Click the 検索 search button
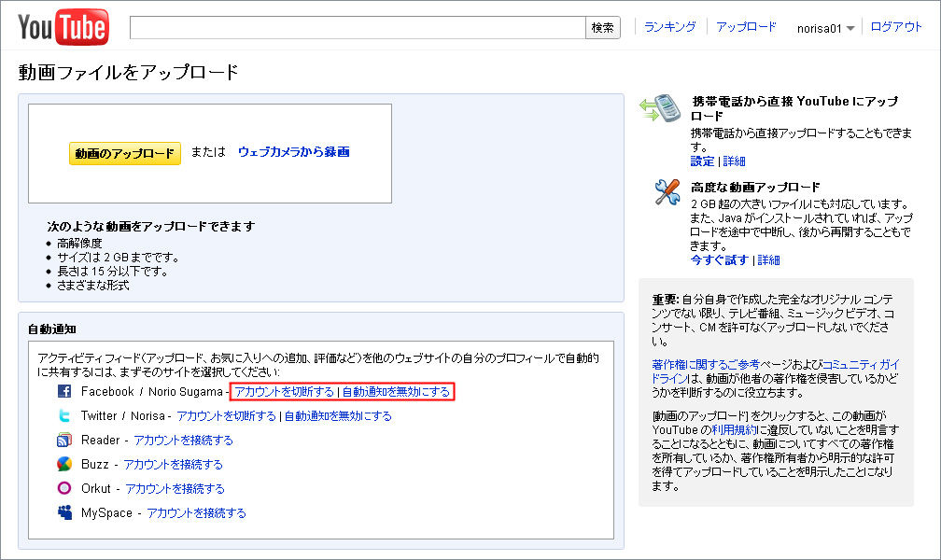941x560 pixels. point(602,28)
